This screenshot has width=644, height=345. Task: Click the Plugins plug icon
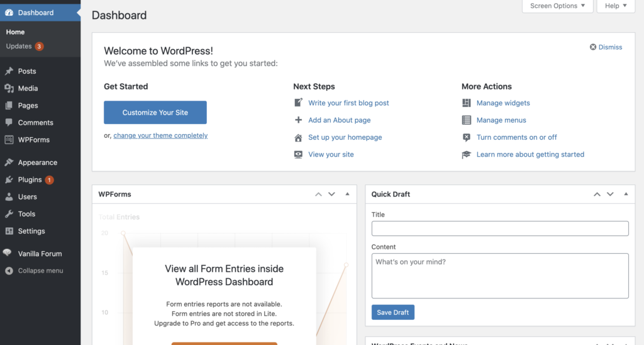click(x=9, y=179)
